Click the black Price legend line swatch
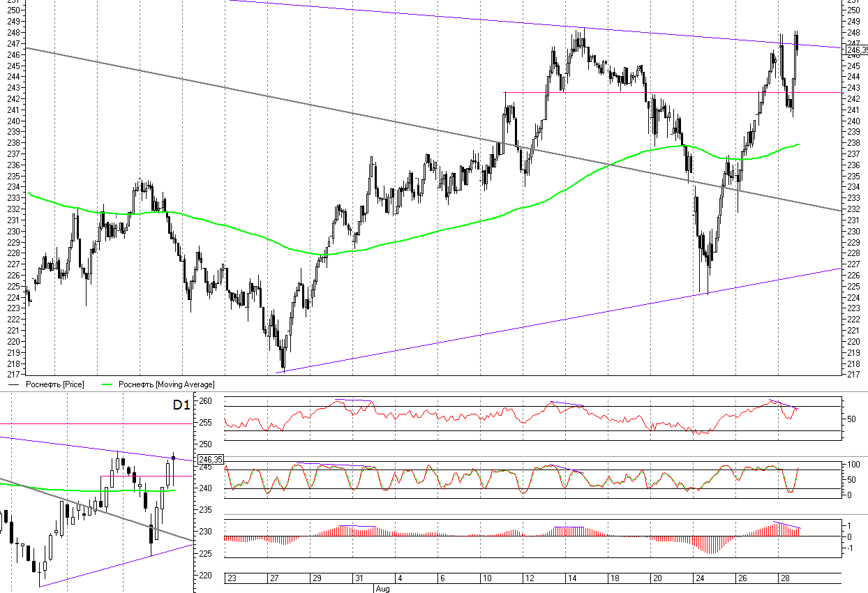The image size is (868, 593). 14,384
